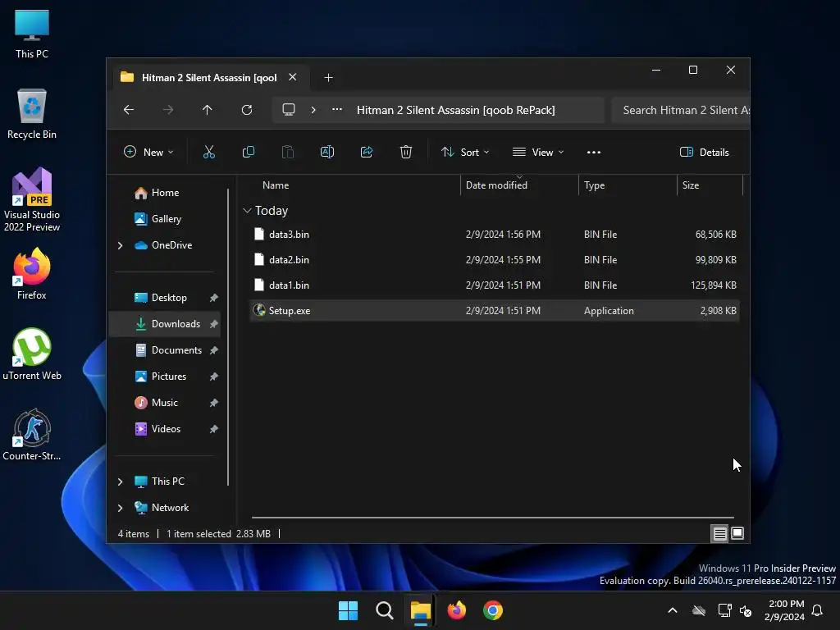Select the Hitman 2 Silent Assassin tab
The width and height of the screenshot is (840, 630).
coord(210,78)
